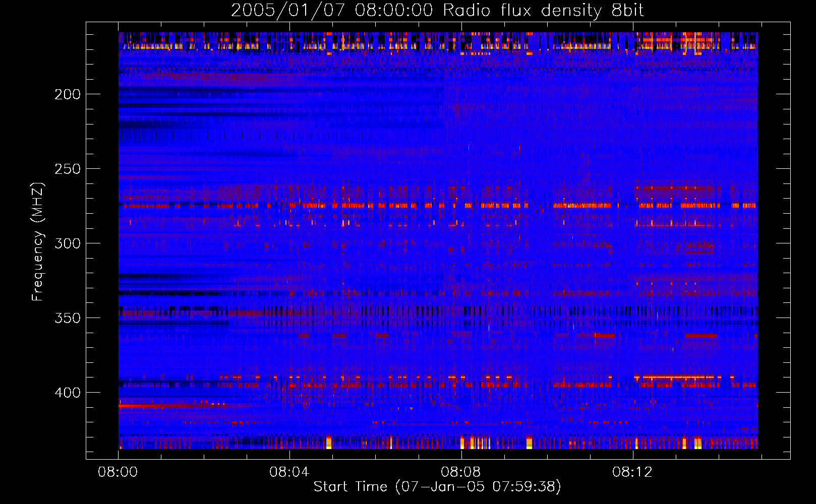Click the 08:04 time tick label
The image size is (816, 504).
click(289, 472)
